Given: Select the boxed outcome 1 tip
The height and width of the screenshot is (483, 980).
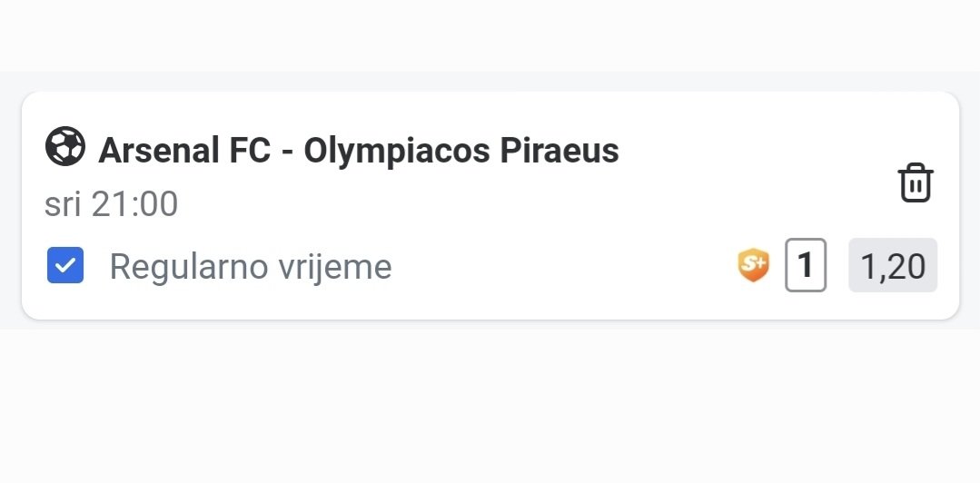Looking at the screenshot, I should [x=806, y=265].
